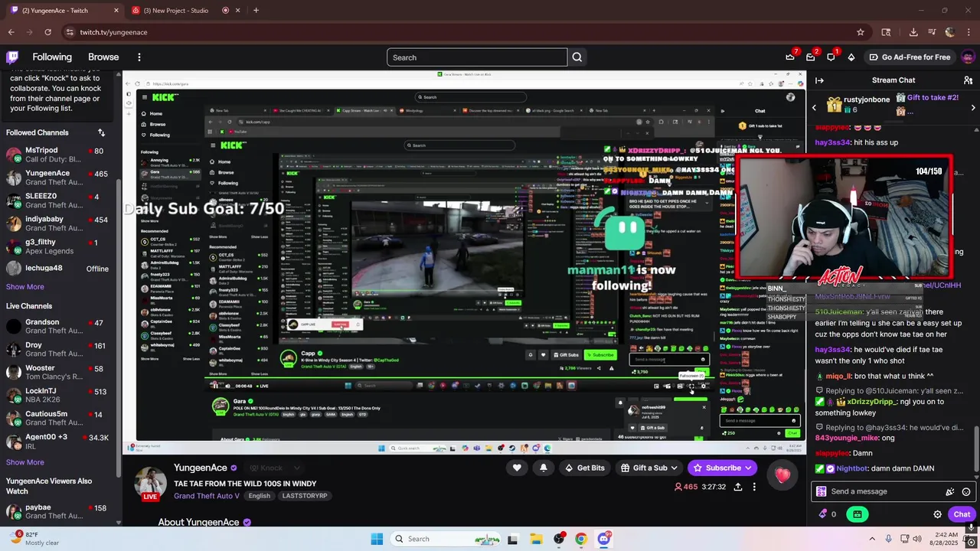The height and width of the screenshot is (551, 980).
Task: Open Grandson live channel
Action: coord(57,327)
